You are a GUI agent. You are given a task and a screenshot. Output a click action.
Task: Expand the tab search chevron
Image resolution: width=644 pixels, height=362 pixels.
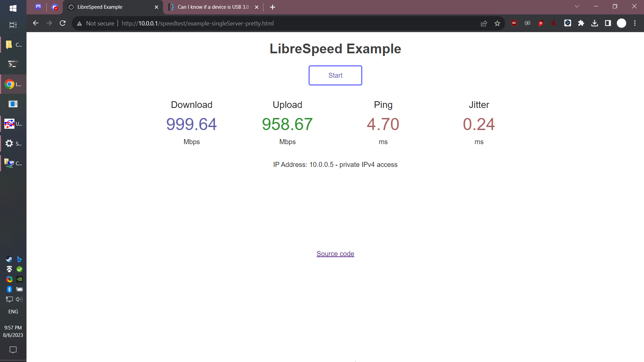tap(577, 6)
